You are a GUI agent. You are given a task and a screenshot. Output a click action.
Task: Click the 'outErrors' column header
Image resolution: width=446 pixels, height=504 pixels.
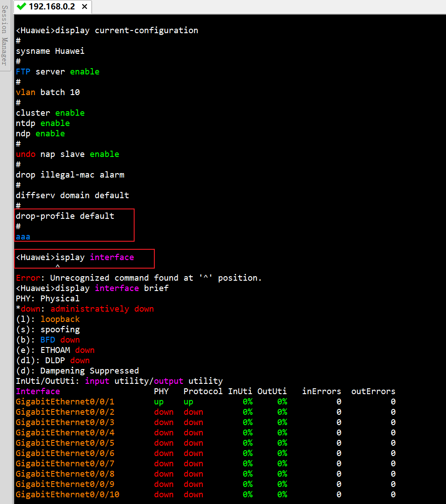click(x=373, y=391)
